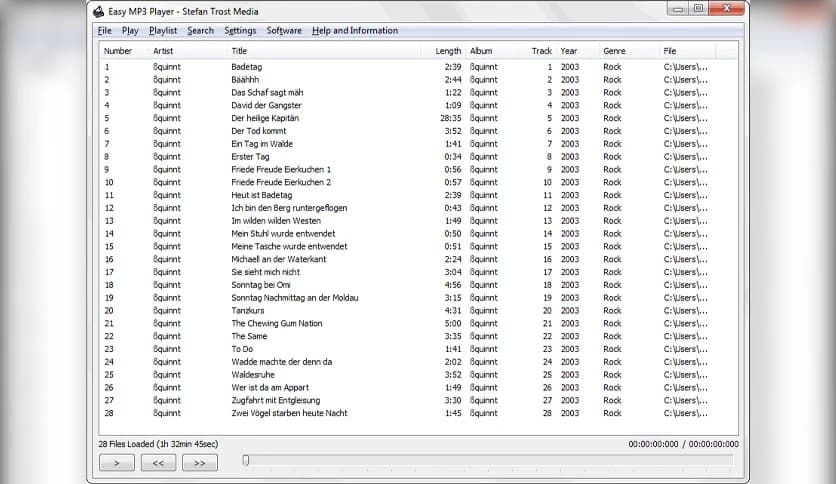Image resolution: width=836 pixels, height=484 pixels.
Task: Open the Software menu
Action: pyautogui.click(x=284, y=30)
